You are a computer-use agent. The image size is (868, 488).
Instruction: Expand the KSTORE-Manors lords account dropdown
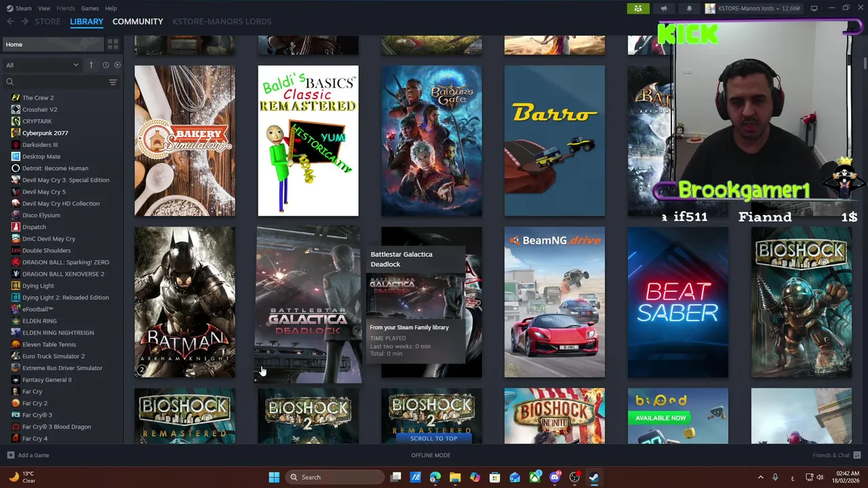(x=753, y=8)
